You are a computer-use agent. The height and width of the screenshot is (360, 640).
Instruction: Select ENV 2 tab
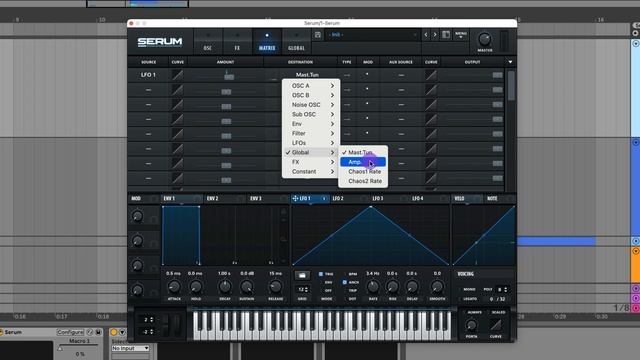click(224, 198)
